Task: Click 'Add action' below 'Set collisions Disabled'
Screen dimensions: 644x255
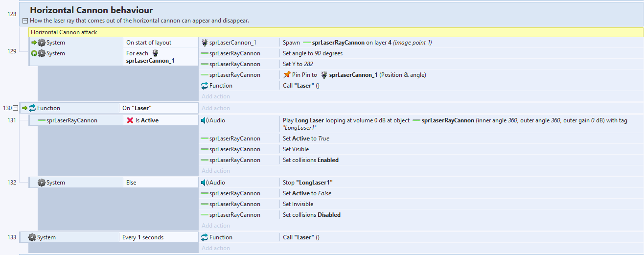Action: point(216,226)
